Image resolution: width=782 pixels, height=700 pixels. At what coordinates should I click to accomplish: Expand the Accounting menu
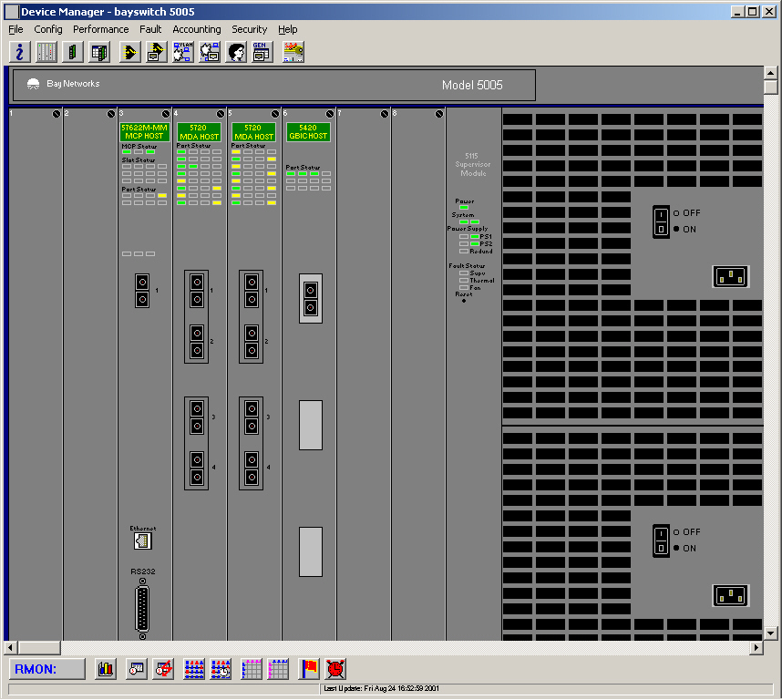pyautogui.click(x=197, y=29)
